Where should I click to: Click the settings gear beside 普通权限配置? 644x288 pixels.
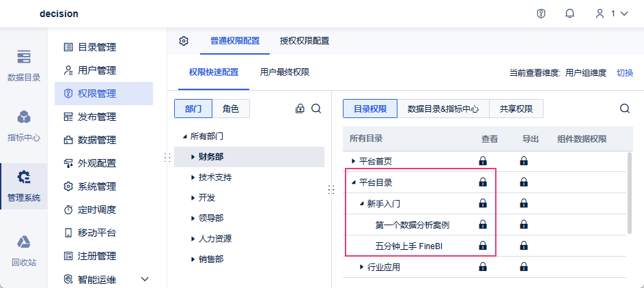(x=184, y=41)
